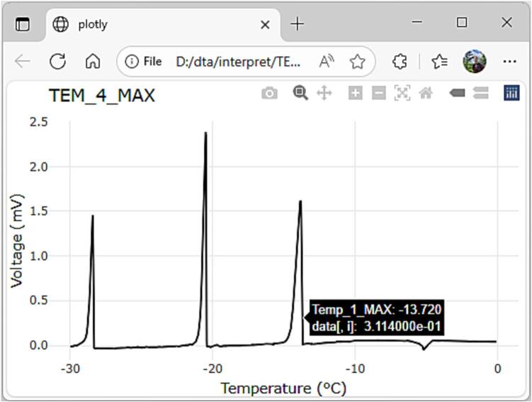Click the Voltage (mV) axis label
This screenshot has width=532, height=402.
(x=16, y=241)
